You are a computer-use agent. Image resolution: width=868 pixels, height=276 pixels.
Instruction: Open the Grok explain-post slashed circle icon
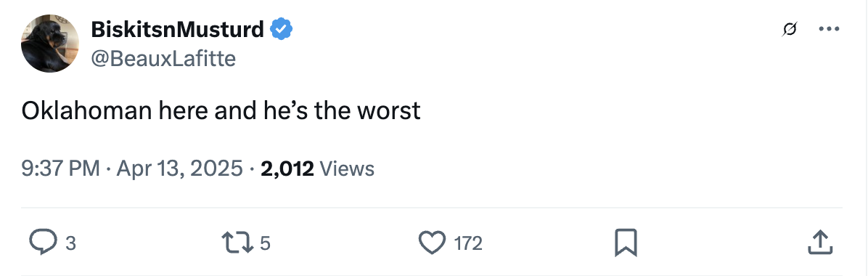click(x=790, y=29)
